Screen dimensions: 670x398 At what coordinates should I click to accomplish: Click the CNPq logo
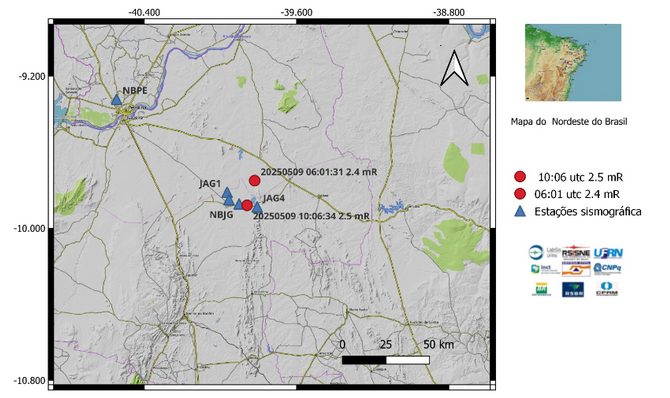(x=607, y=268)
